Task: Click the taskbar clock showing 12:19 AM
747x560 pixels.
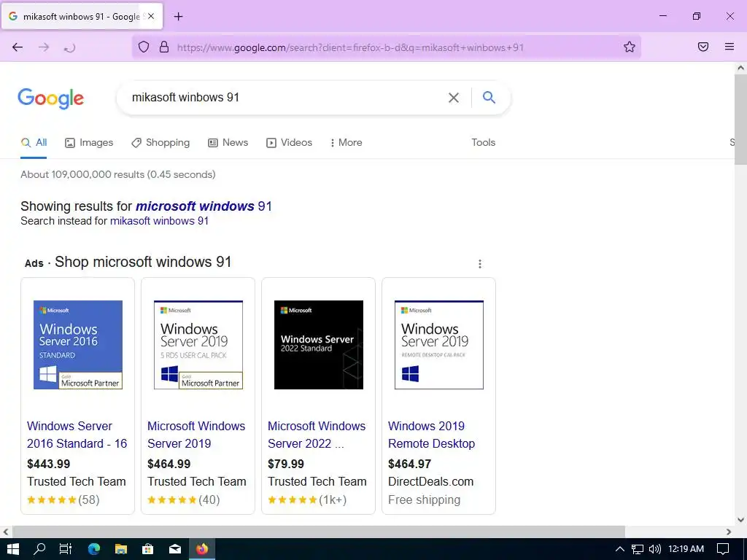Action: coord(686,549)
